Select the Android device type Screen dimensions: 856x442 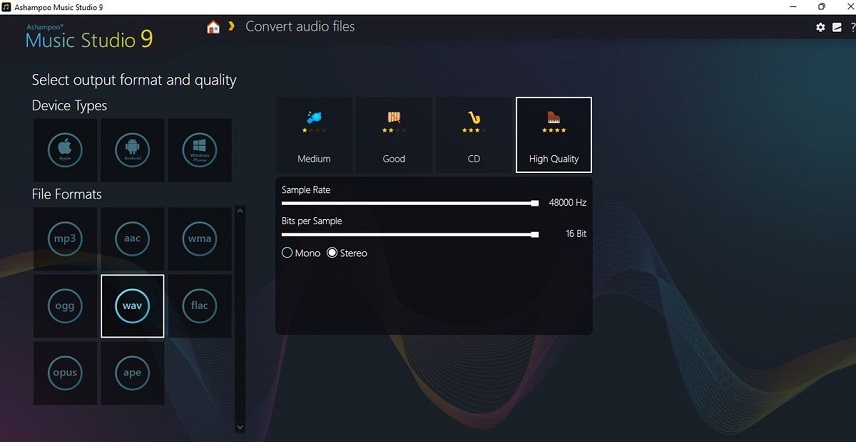point(133,150)
